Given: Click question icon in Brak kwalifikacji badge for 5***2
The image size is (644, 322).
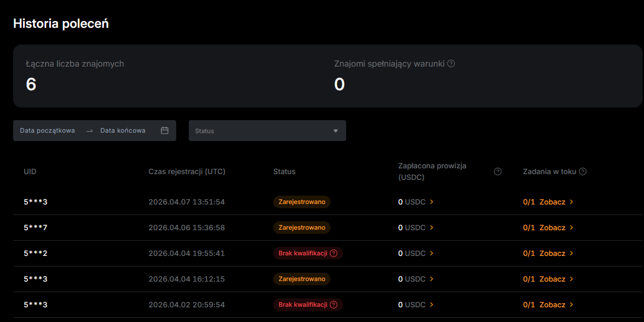Looking at the screenshot, I should coord(334,253).
